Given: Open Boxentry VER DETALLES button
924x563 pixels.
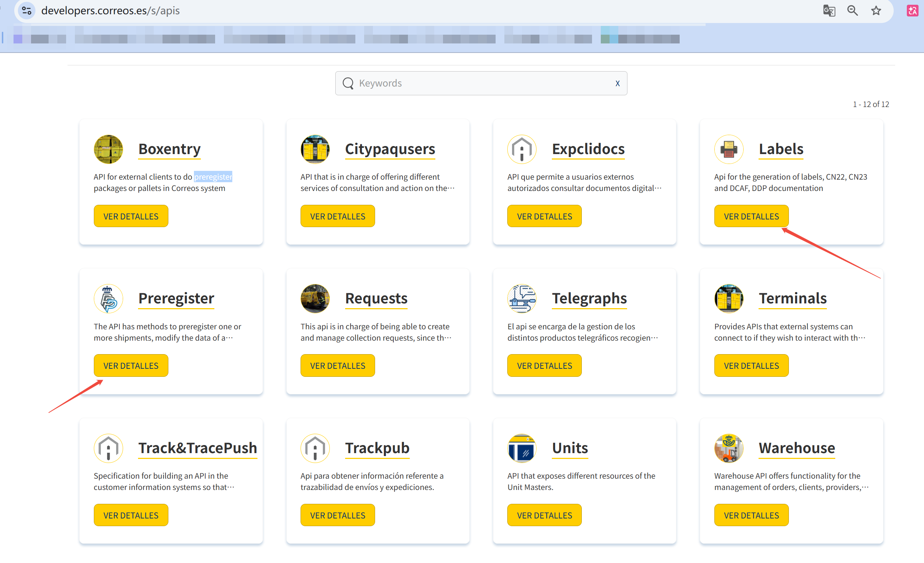Looking at the screenshot, I should [x=131, y=216].
